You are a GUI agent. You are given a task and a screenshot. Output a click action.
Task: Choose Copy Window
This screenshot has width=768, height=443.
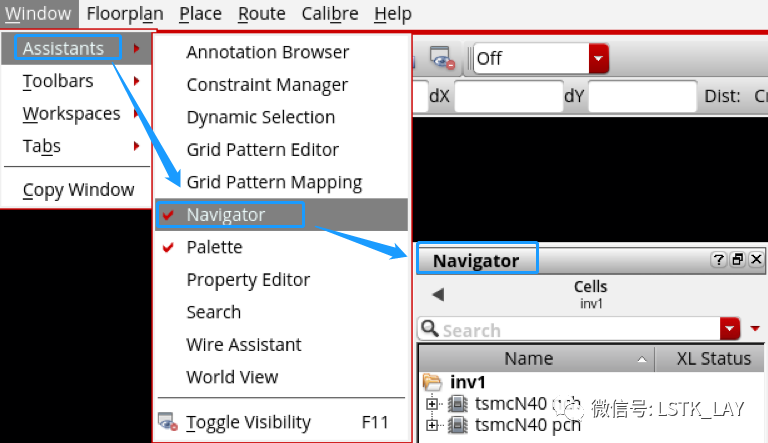tap(76, 190)
